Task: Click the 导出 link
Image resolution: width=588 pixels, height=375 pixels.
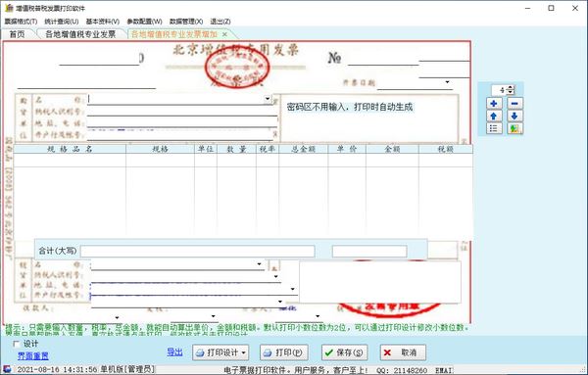Action: 174,352
